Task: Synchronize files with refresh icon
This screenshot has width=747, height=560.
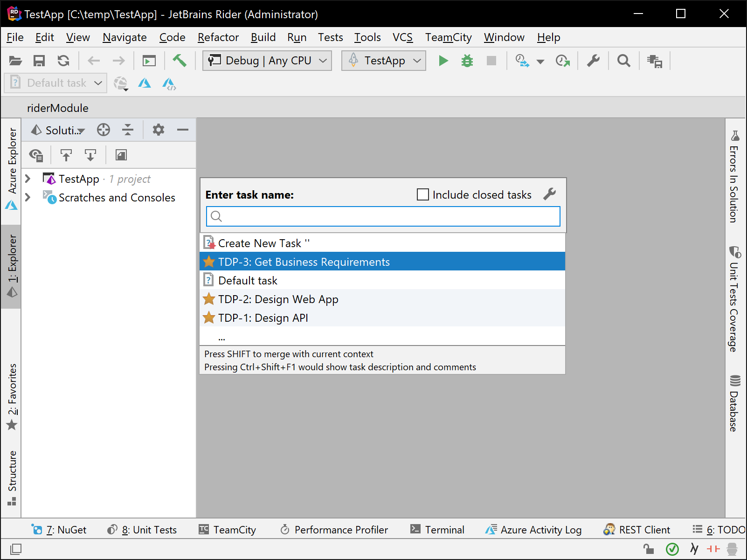Action: (63, 61)
